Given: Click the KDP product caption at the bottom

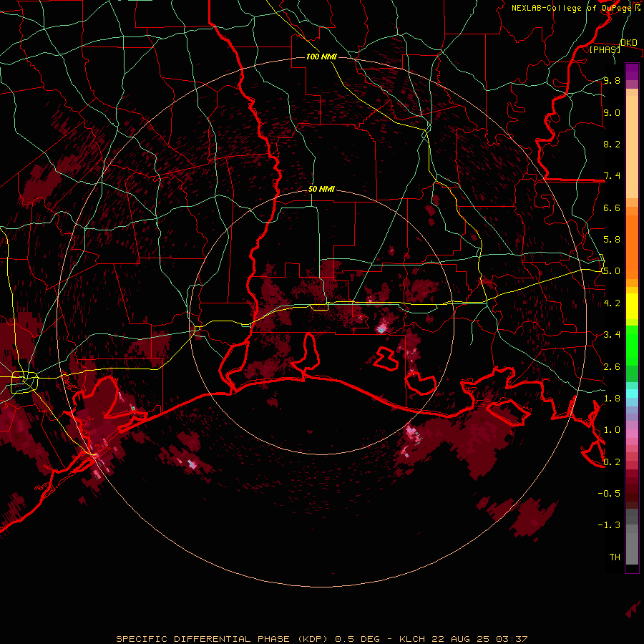Looking at the screenshot, I should pos(321,639).
